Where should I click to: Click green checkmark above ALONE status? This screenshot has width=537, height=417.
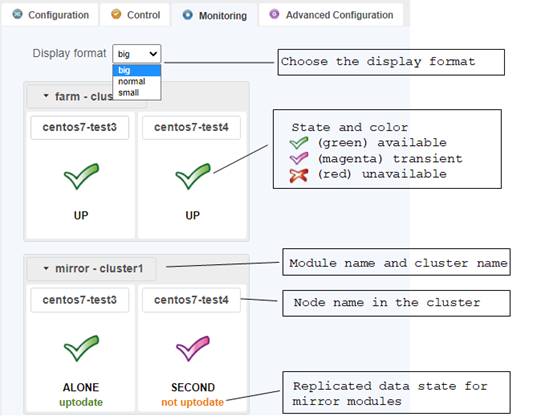pos(82,348)
